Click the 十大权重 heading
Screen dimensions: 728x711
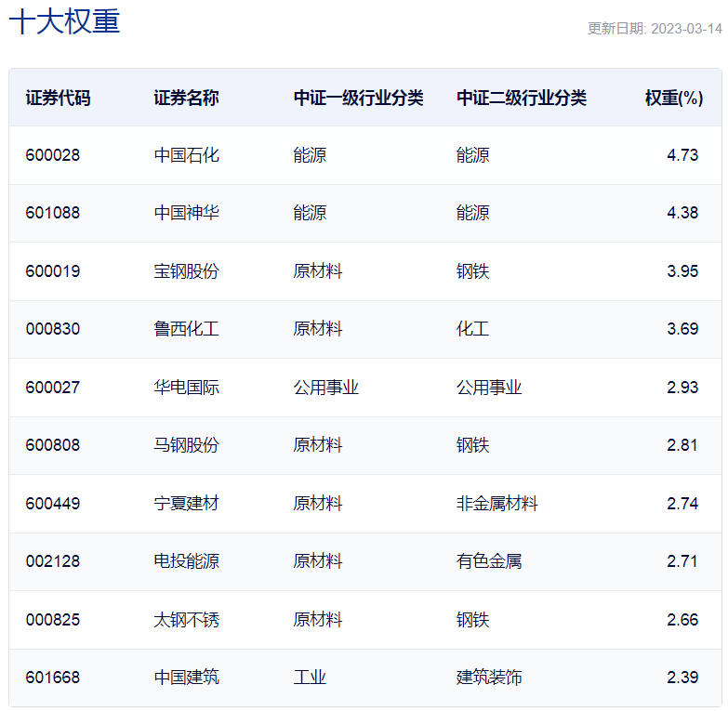pyautogui.click(x=64, y=21)
